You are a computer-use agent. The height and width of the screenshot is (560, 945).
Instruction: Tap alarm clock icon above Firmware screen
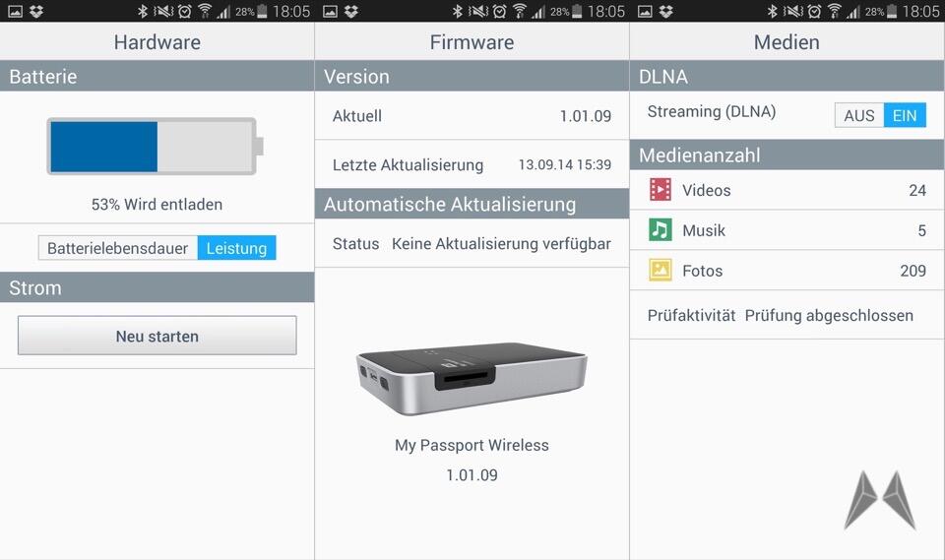[x=500, y=11]
